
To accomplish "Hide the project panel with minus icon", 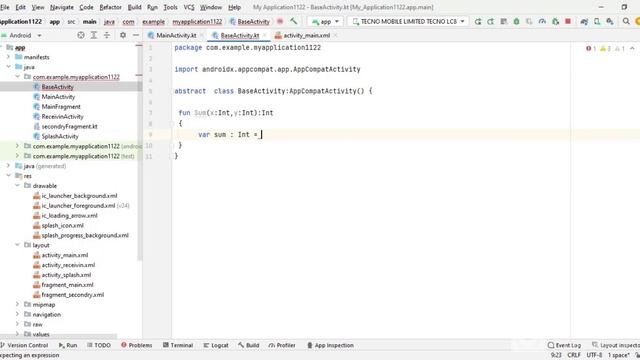I will (x=136, y=36).
